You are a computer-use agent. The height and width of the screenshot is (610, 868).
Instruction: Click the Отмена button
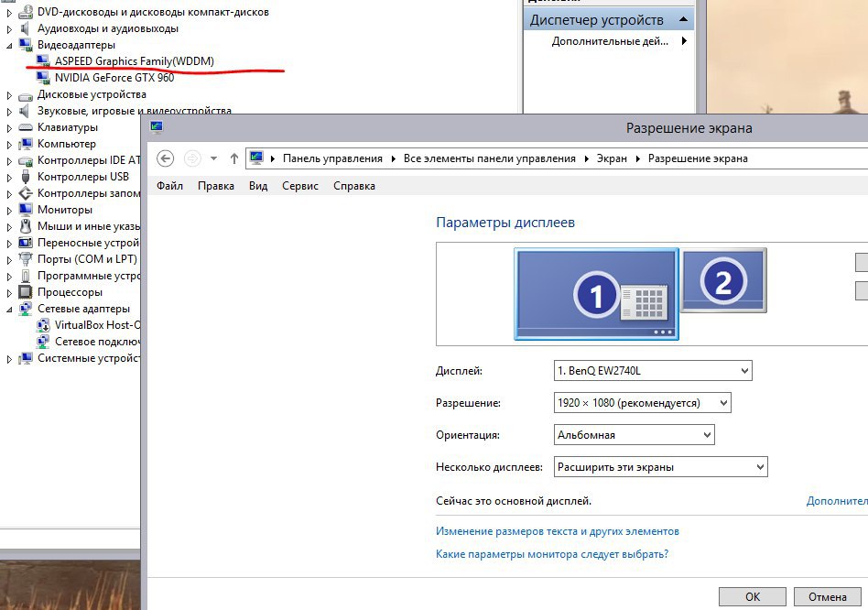pos(827,596)
